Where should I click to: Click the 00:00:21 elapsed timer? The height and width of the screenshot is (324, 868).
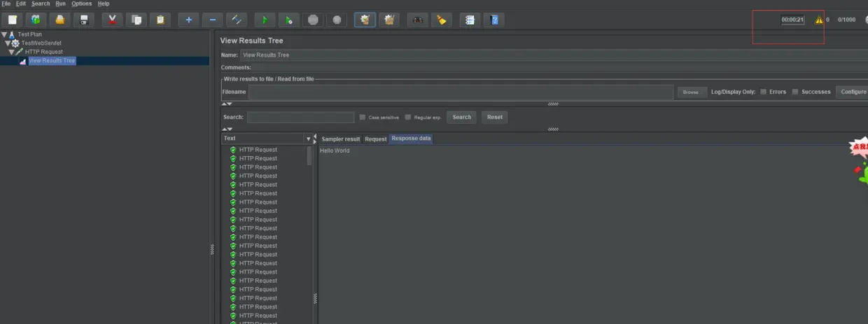pos(792,20)
